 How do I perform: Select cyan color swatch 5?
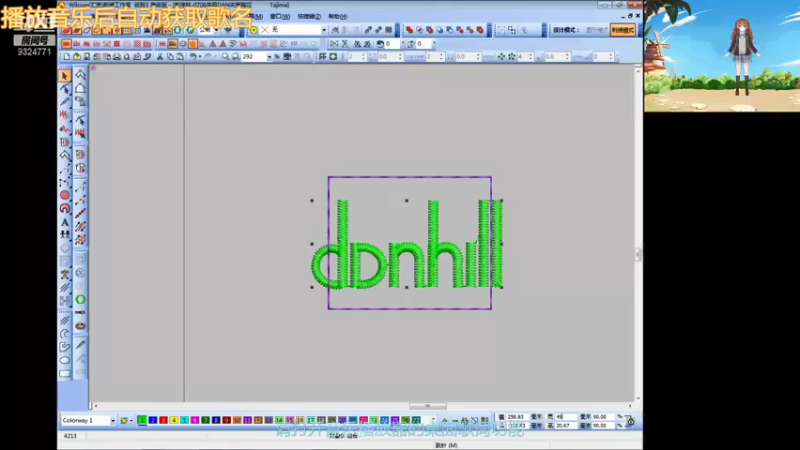(184, 420)
